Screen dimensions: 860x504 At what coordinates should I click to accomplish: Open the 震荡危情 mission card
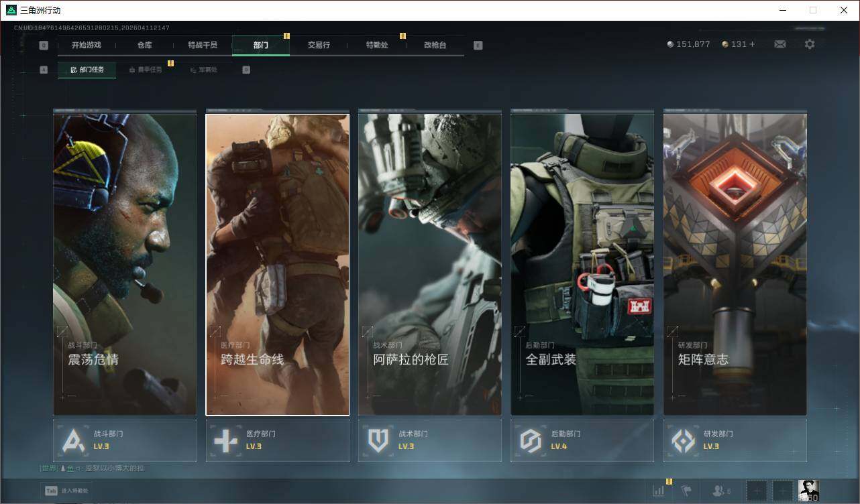pos(125,264)
